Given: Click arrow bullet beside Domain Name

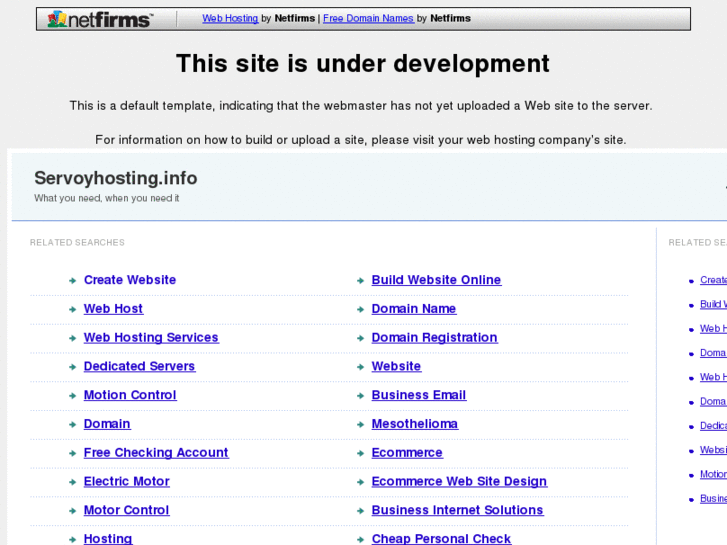Looking at the screenshot, I should click(x=360, y=309).
